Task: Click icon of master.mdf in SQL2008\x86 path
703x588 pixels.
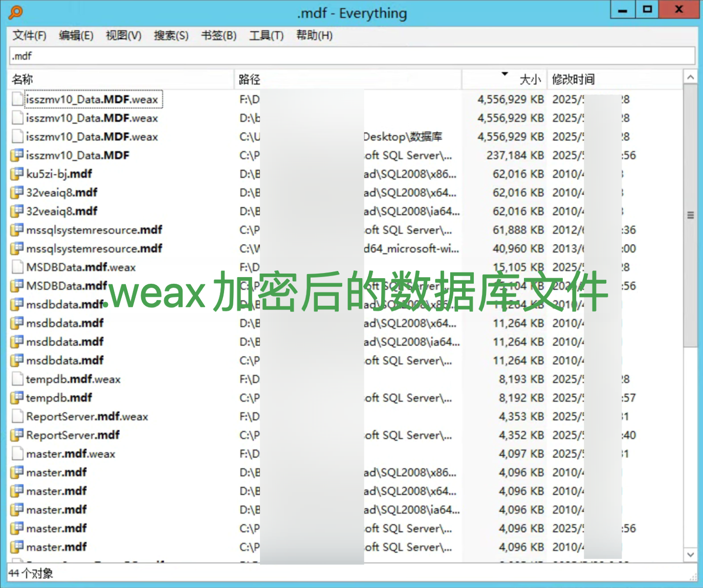Action: (17, 472)
